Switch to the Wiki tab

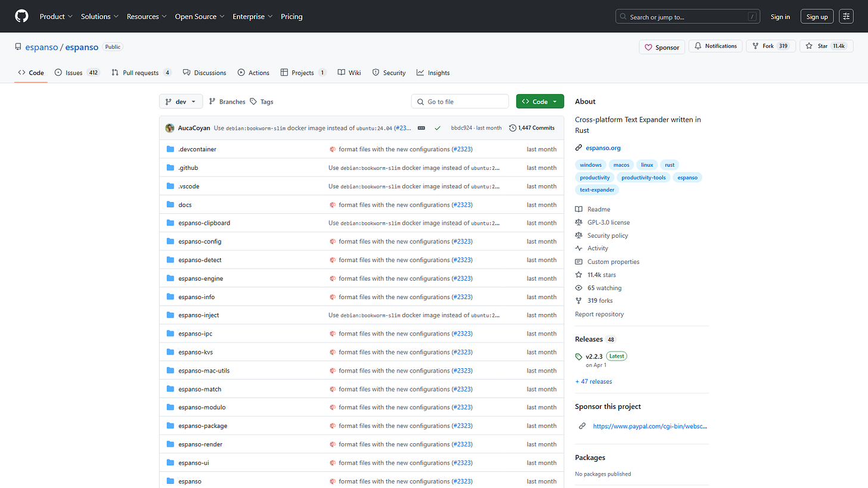349,73
